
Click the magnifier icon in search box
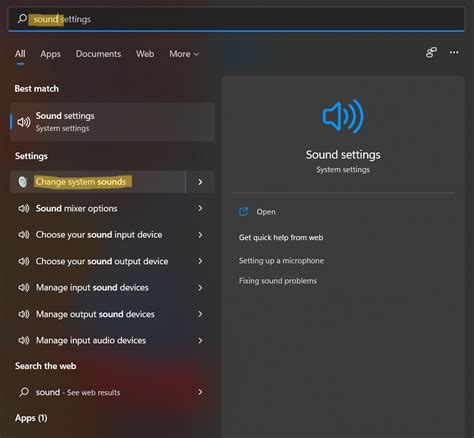[22, 18]
